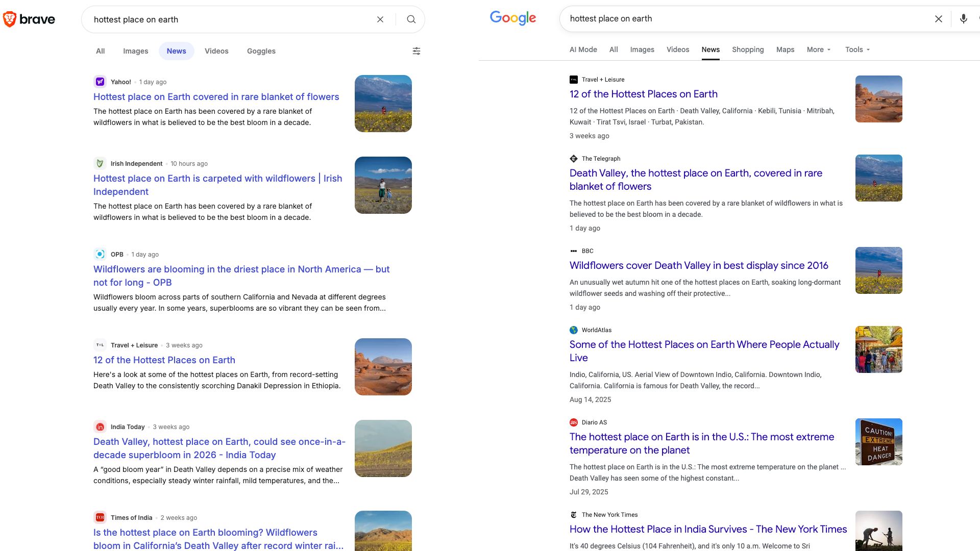Open India Today superbloom 2026 headline
This screenshot has height=551, width=980.
coord(219,448)
